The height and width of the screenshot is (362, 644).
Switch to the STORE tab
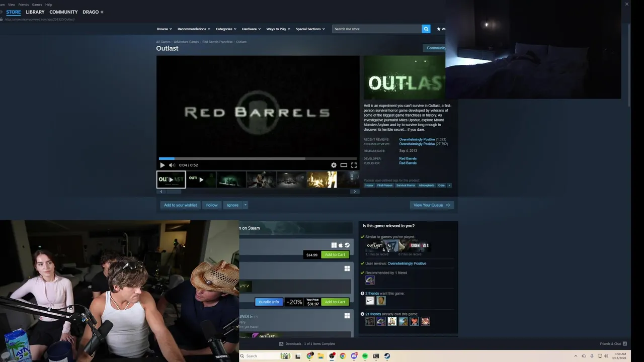tap(14, 12)
